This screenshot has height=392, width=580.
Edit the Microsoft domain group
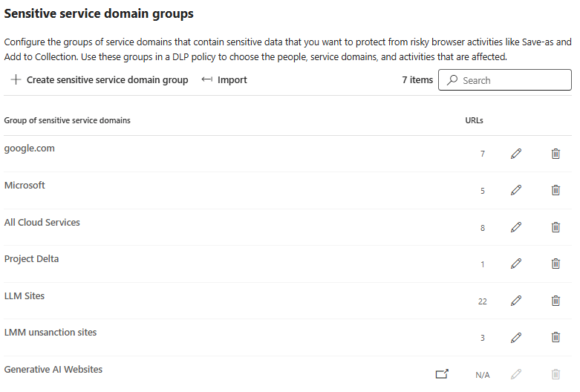pyautogui.click(x=516, y=190)
